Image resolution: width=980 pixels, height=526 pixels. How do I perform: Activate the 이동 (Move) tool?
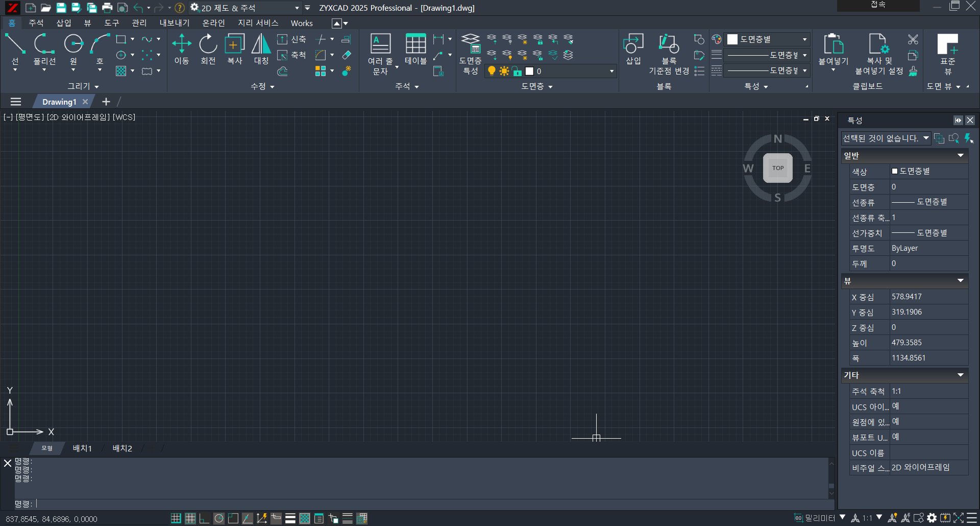182,49
